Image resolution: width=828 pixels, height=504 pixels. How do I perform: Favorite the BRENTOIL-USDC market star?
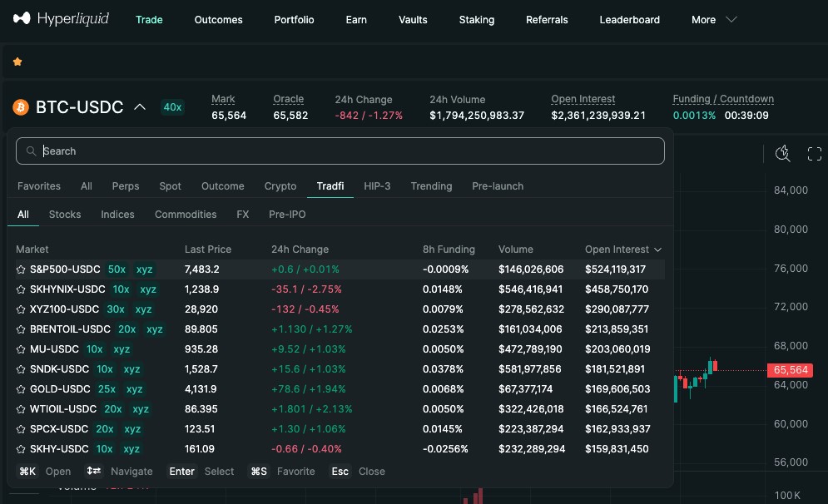click(21, 330)
